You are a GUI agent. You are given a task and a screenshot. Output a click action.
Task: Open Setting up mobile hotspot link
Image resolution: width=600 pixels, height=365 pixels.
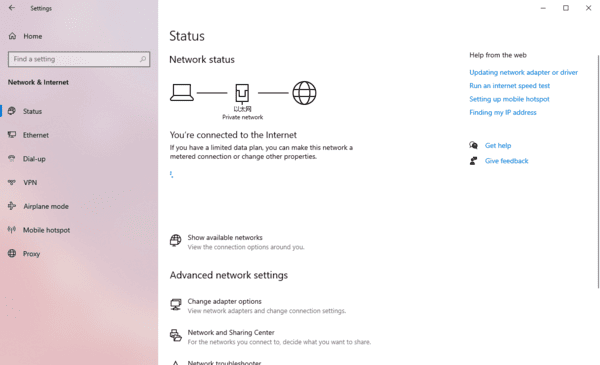click(x=509, y=99)
